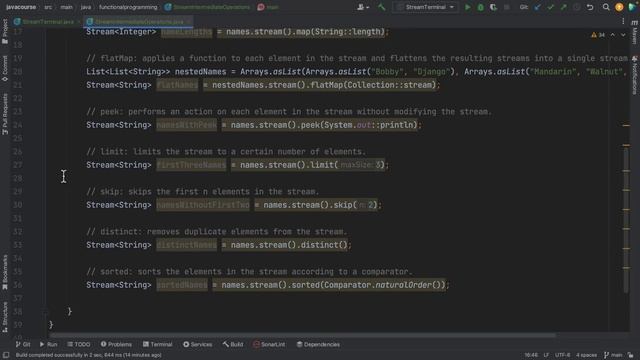Open the Services tool window
Screen dimensions: 640x360
point(198,344)
